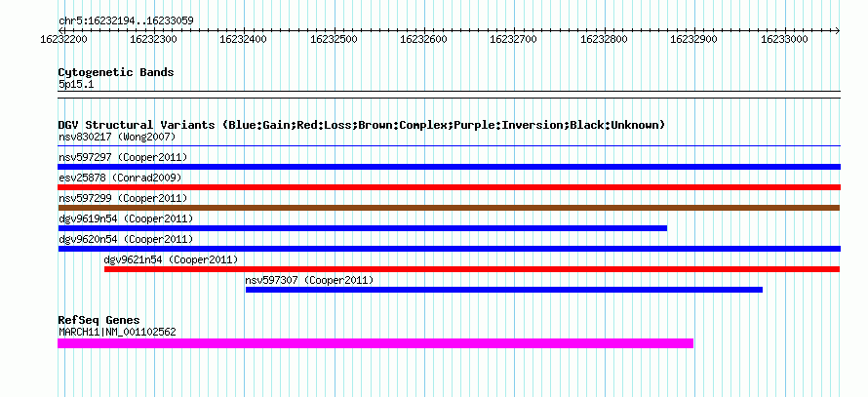Click the red dgv9621n54 loss bar
Viewport: 868px width, 397px height.
[x=472, y=269]
